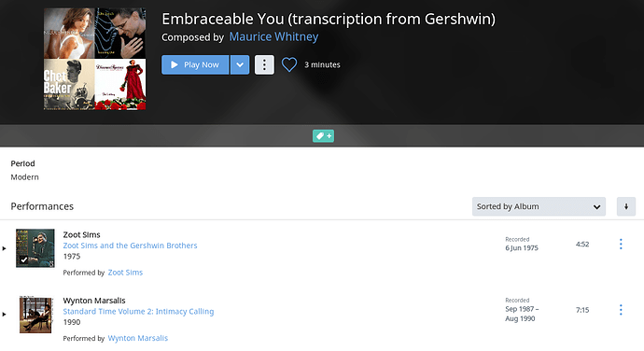Click the Chet Baker cover in collage
The image size is (644, 351).
[69, 84]
